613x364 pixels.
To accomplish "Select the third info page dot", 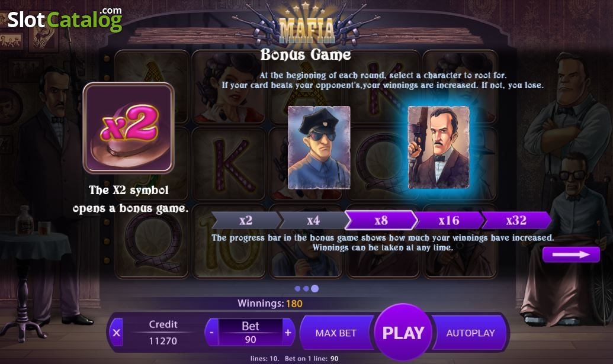I will [314, 289].
